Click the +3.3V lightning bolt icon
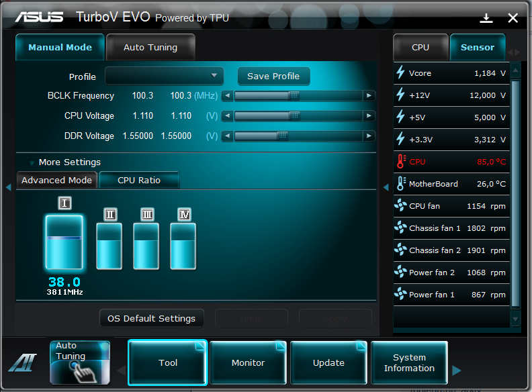This screenshot has height=392, width=532. click(401, 138)
